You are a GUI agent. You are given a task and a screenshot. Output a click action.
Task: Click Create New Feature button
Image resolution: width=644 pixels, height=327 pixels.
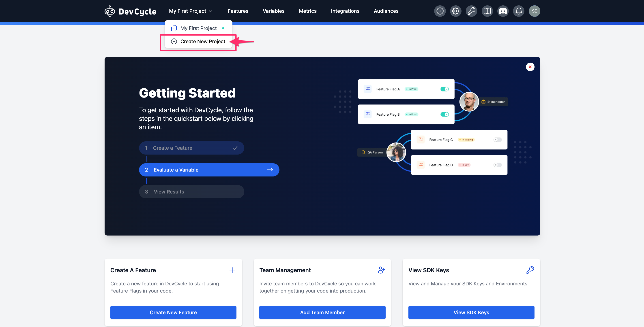tap(173, 312)
